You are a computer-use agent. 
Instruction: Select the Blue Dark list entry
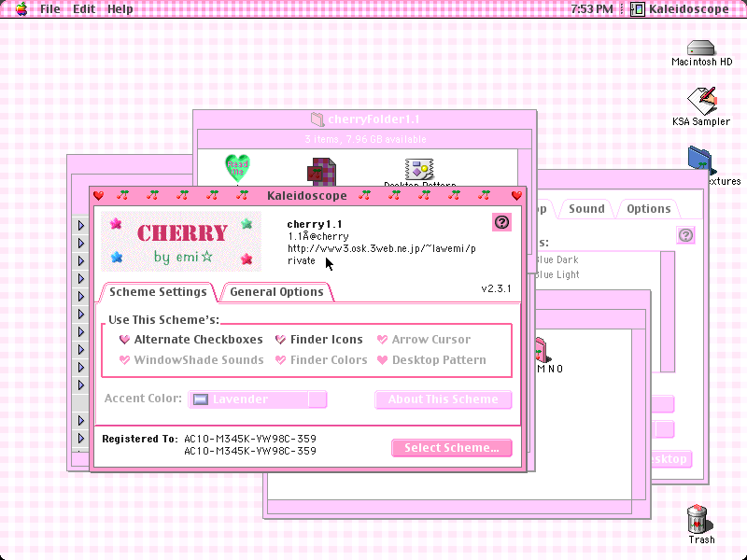[x=557, y=259]
